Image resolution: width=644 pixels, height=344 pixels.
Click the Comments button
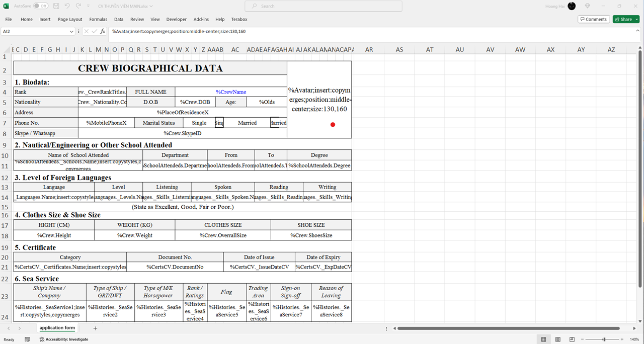coord(594,19)
